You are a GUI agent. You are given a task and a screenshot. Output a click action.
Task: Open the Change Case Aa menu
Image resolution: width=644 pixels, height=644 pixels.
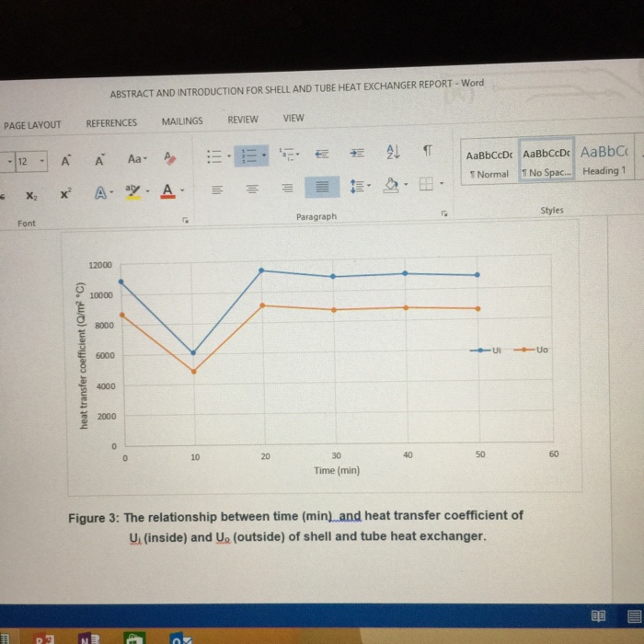click(x=137, y=158)
